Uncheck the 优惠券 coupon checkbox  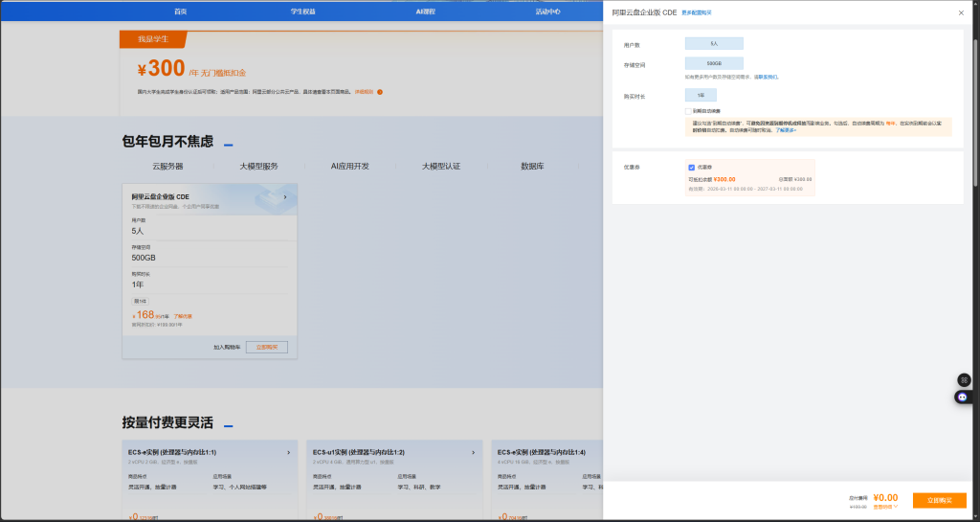tap(692, 168)
